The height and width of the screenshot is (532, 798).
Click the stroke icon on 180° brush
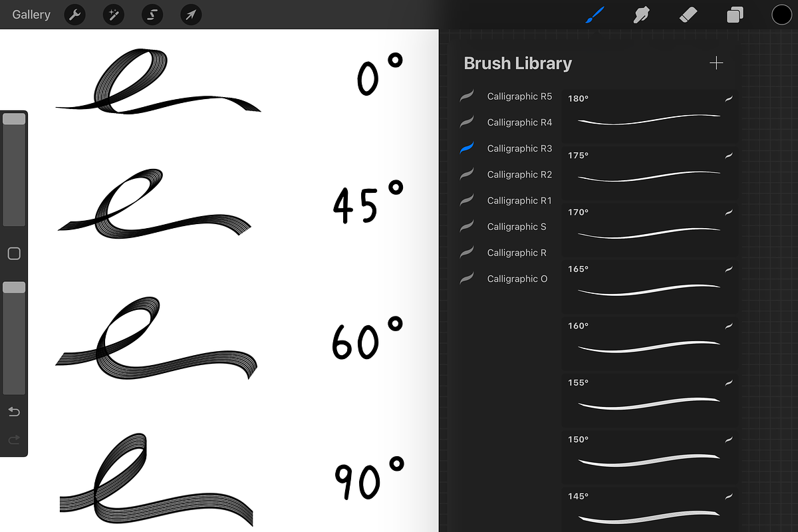click(728, 98)
